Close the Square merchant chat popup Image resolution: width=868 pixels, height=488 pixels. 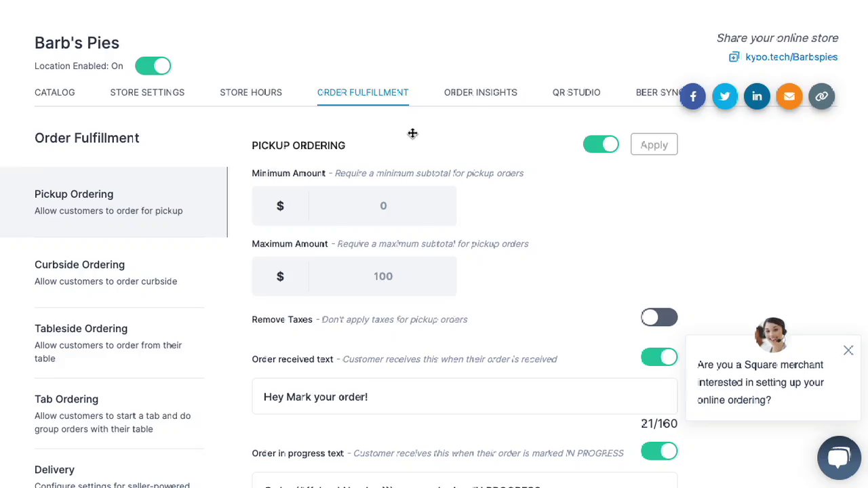coord(848,350)
